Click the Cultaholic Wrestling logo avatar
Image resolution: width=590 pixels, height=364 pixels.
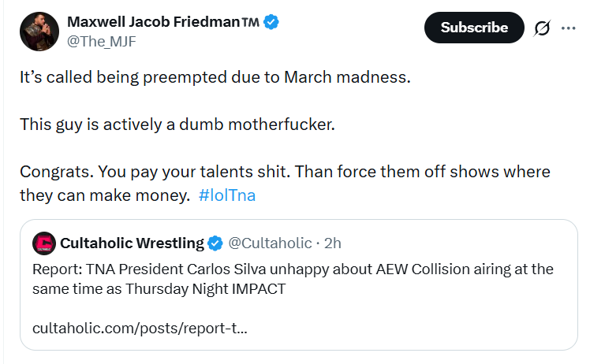pos(43,243)
